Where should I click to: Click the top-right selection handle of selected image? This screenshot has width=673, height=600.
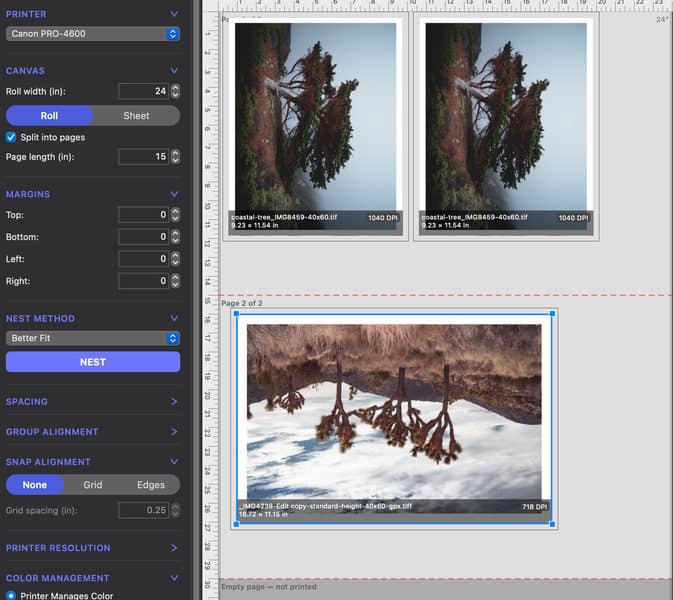click(x=552, y=314)
